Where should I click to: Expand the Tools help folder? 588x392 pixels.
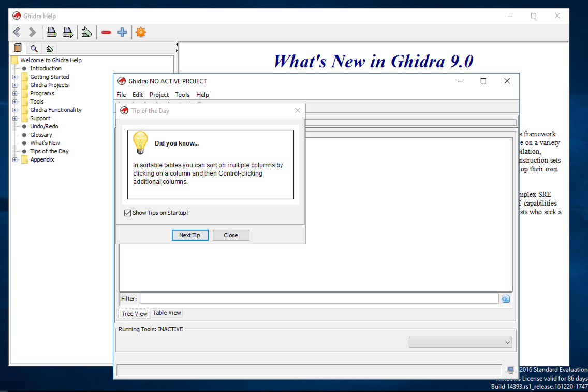click(x=15, y=101)
